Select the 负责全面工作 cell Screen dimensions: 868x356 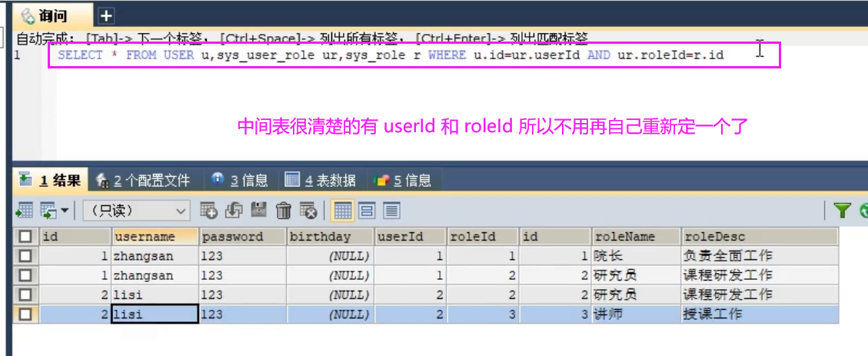coord(760,256)
